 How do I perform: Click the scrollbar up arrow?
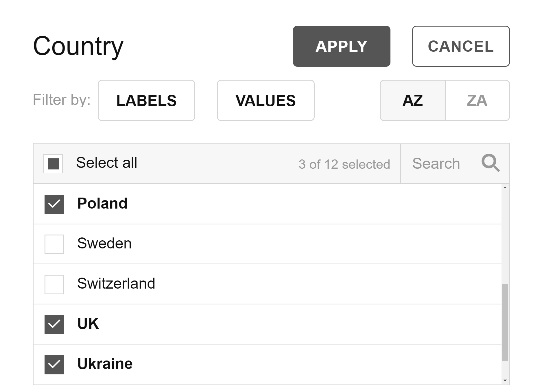[x=505, y=188]
